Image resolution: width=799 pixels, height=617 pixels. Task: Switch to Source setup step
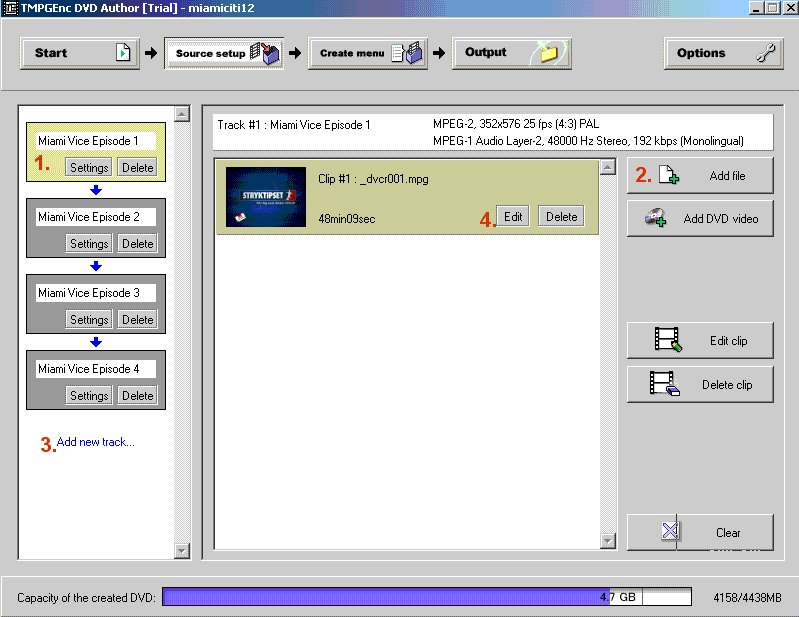point(224,53)
